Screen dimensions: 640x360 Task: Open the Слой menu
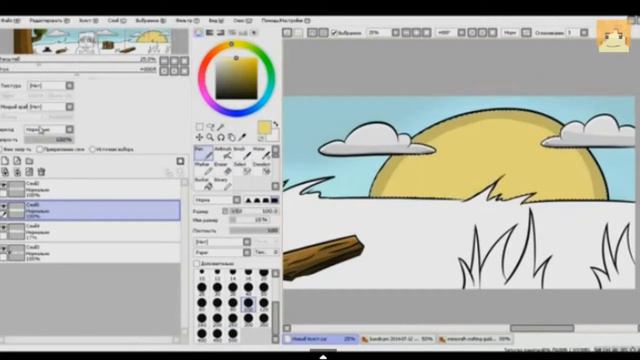[x=117, y=20]
